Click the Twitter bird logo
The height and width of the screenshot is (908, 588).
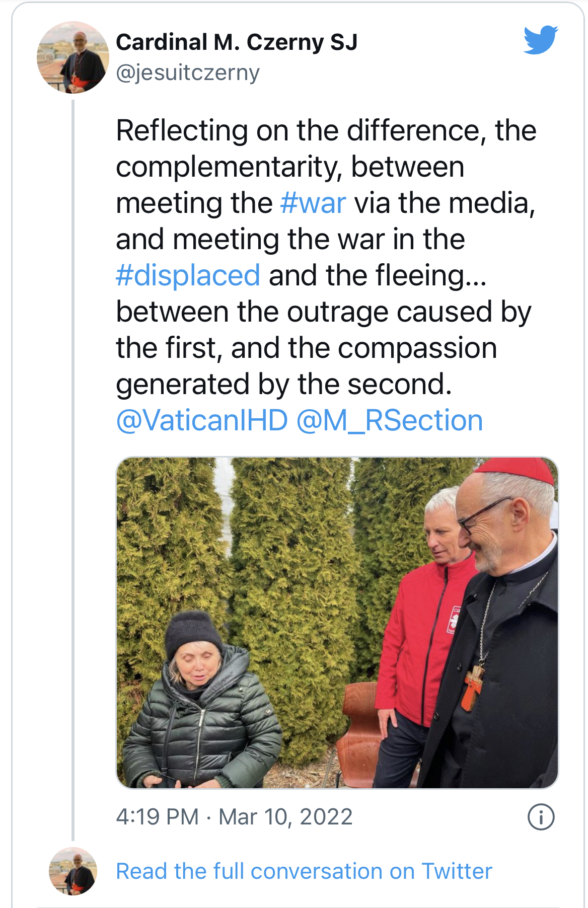pyautogui.click(x=541, y=40)
